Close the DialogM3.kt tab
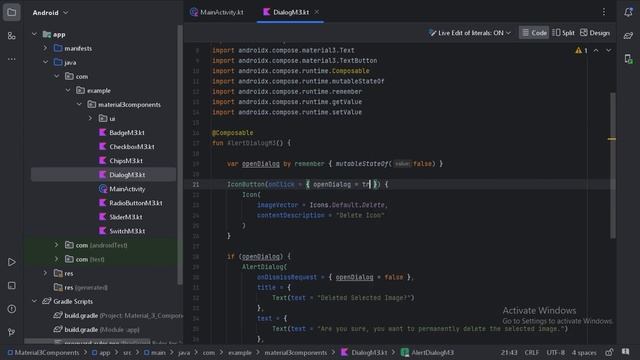Image resolution: width=640 pixels, height=360 pixels. 317,12
